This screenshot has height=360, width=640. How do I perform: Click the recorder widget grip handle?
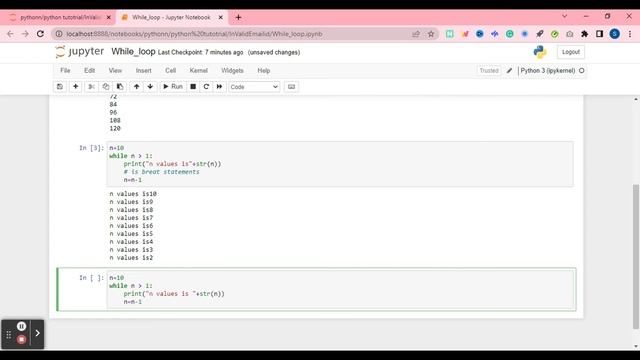coord(9,335)
